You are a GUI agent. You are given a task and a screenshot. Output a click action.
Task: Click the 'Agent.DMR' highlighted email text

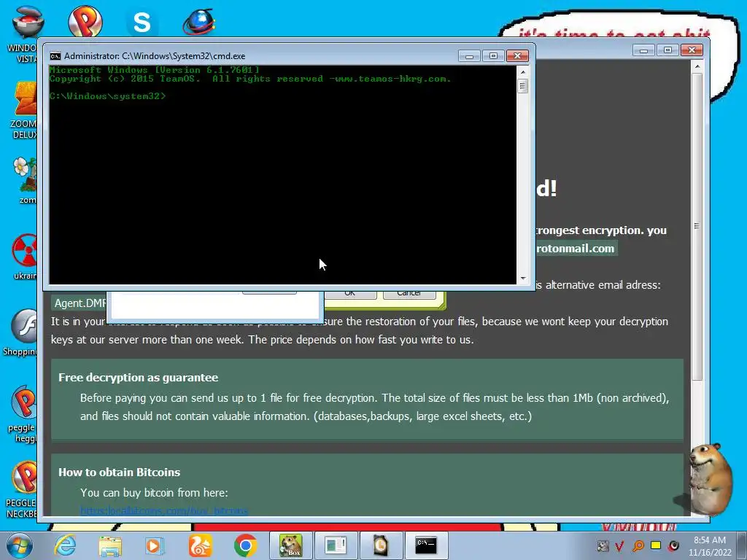coord(79,303)
